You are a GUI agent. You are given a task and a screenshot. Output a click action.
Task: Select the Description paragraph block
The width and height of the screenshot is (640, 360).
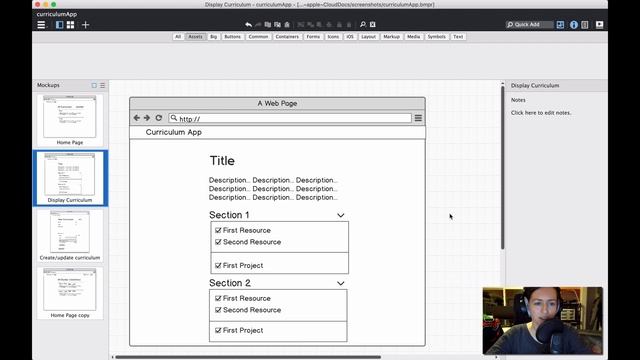273,189
